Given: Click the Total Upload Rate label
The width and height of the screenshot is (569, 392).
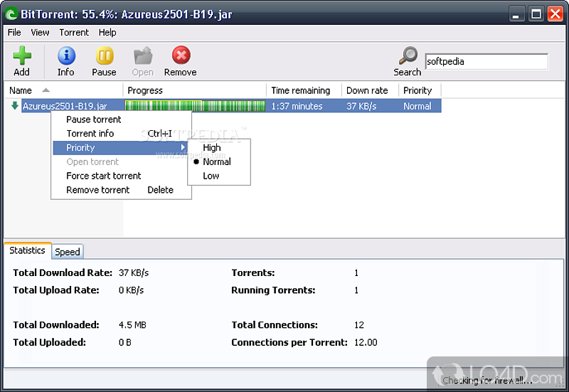Looking at the screenshot, I should [56, 290].
